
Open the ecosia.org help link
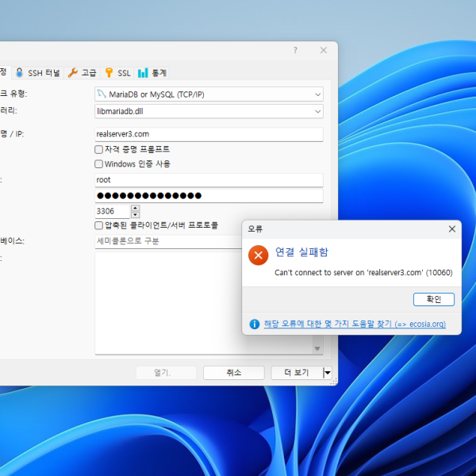(x=355, y=324)
